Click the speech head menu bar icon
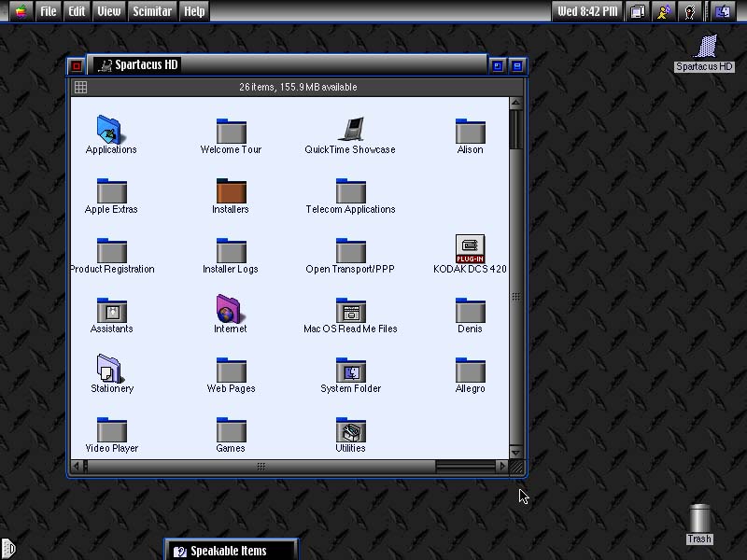The height and width of the screenshot is (560, 747). pos(690,11)
